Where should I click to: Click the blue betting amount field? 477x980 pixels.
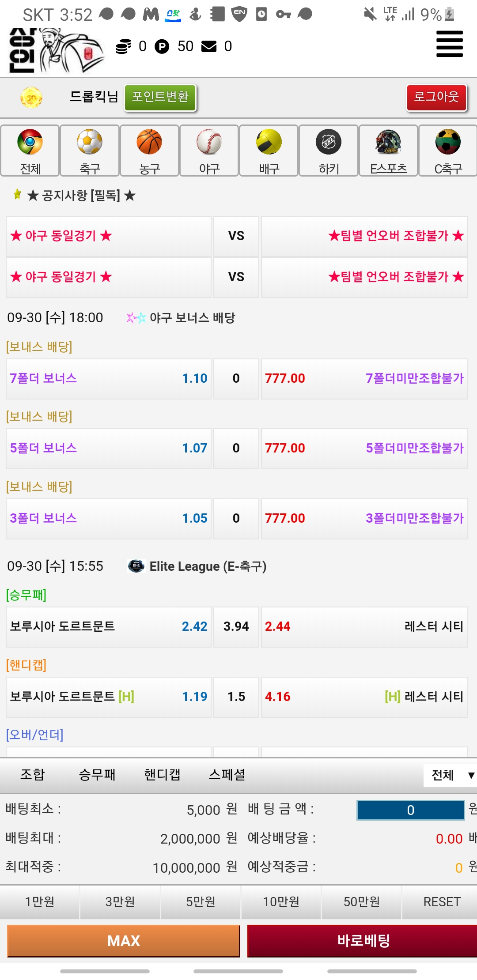pos(410,810)
